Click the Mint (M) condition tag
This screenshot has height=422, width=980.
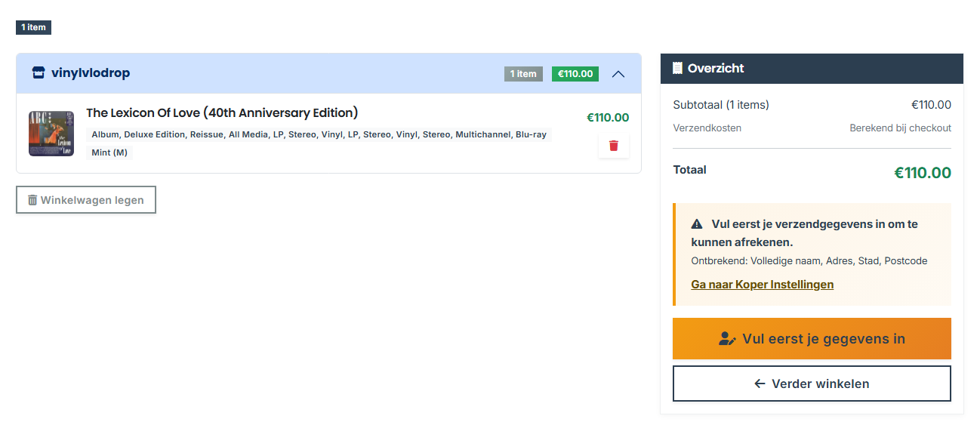[109, 152]
